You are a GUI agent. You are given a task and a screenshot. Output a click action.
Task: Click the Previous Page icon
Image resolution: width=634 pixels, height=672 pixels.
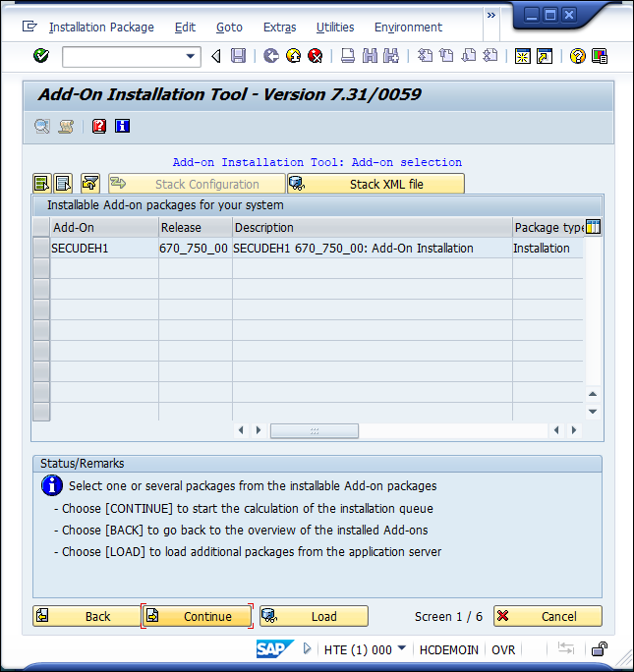point(446,56)
